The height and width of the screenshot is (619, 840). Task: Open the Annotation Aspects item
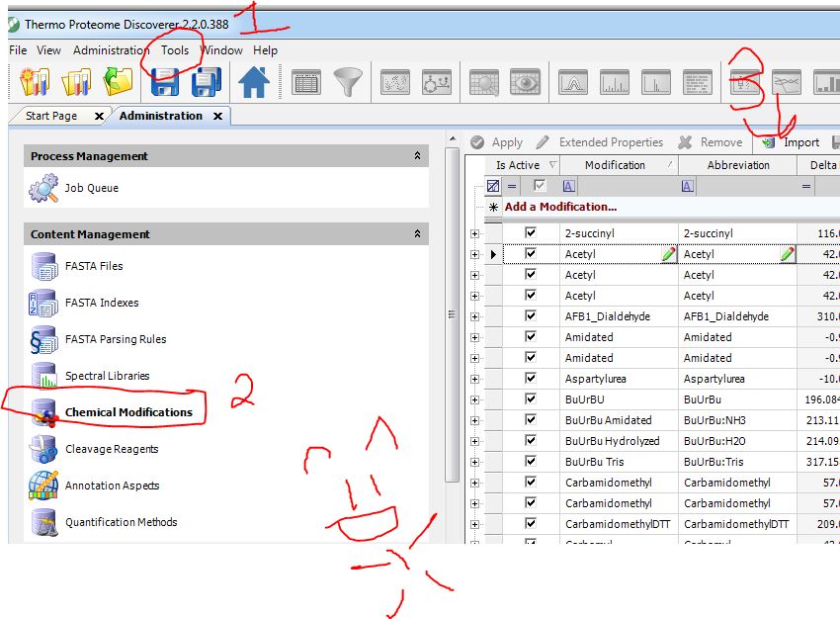tap(112, 486)
